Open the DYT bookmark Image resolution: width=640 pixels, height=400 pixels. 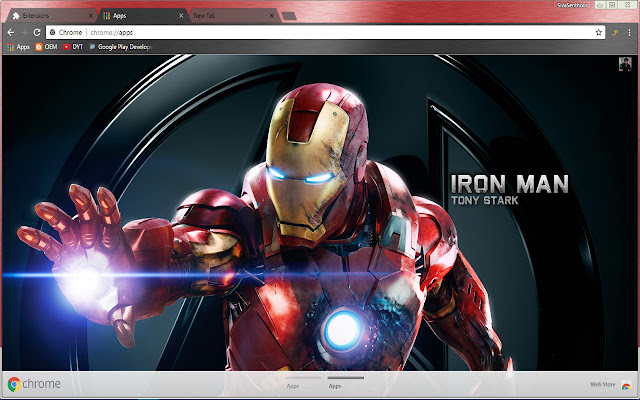click(73, 47)
